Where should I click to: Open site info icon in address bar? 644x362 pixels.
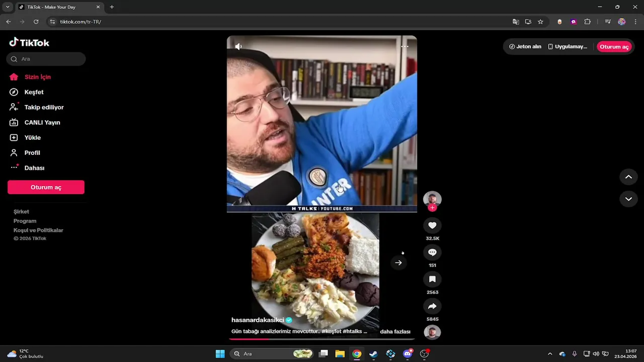pos(53,22)
